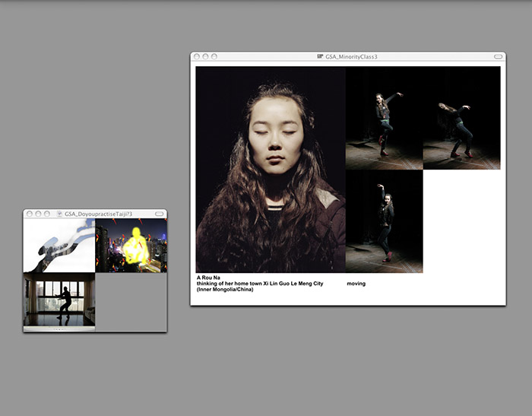Toggle the toolbar pill button in GSA_MinorityClass3 window
This screenshot has height=416, width=532.
pyautogui.click(x=498, y=56)
